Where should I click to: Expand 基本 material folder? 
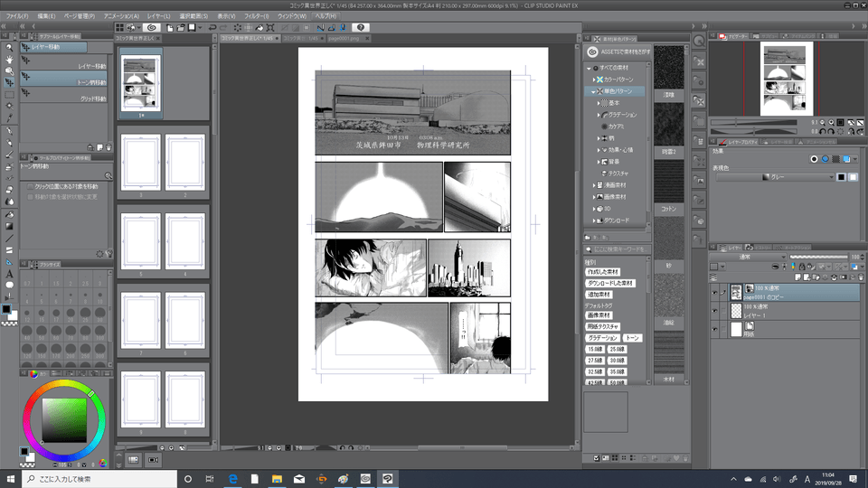(x=599, y=103)
